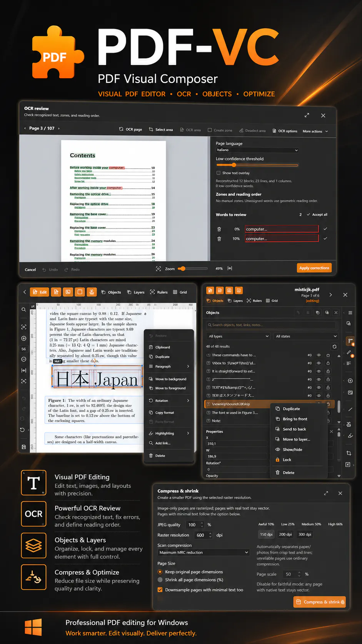Viewport: 362px width, 644px height.
Task: Select the 200 dpi preset
Action: pos(285,534)
